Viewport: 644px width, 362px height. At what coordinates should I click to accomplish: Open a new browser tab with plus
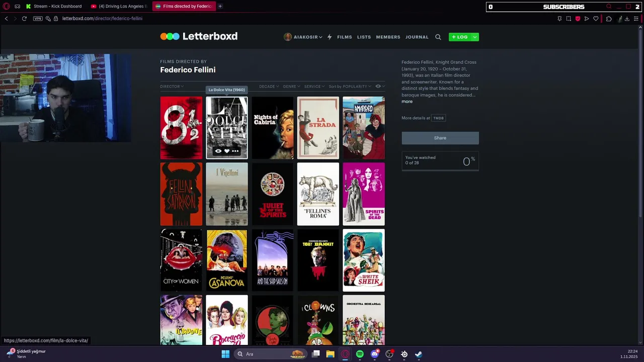(220, 6)
